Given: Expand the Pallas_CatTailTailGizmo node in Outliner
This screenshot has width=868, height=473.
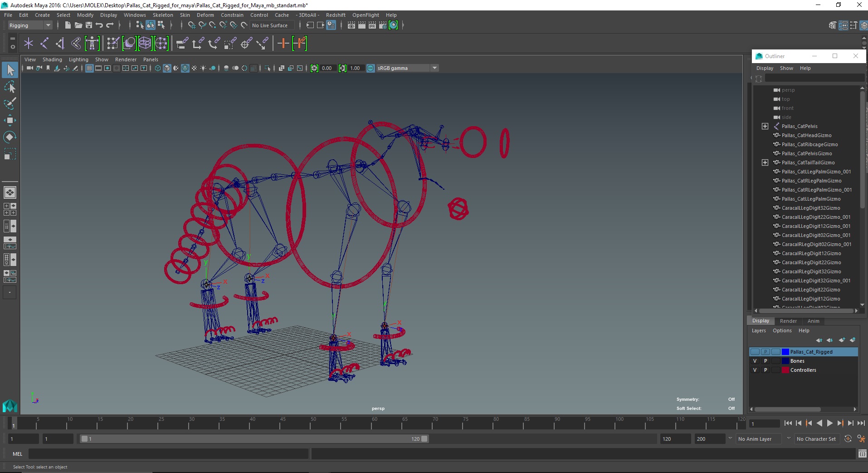Looking at the screenshot, I should click(765, 163).
